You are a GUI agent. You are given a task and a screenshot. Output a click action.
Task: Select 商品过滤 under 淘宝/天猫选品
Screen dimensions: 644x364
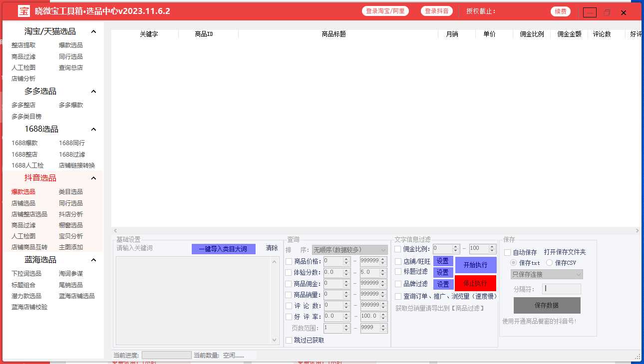click(23, 57)
